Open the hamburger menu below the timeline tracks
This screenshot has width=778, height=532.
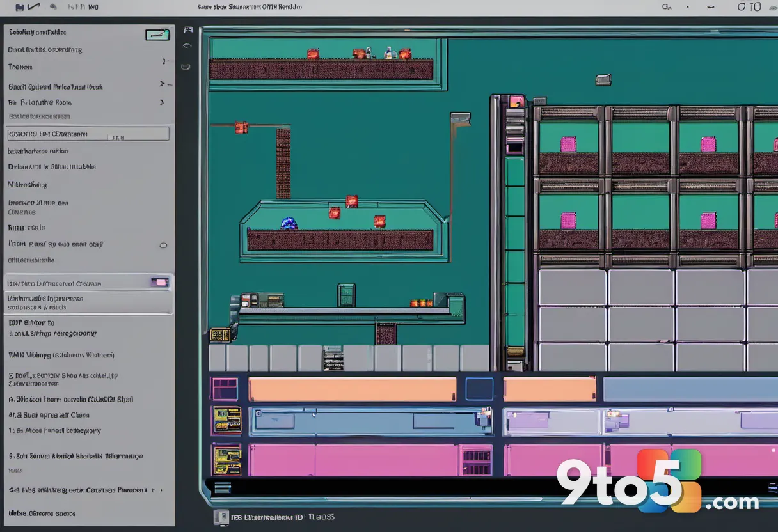(x=222, y=489)
